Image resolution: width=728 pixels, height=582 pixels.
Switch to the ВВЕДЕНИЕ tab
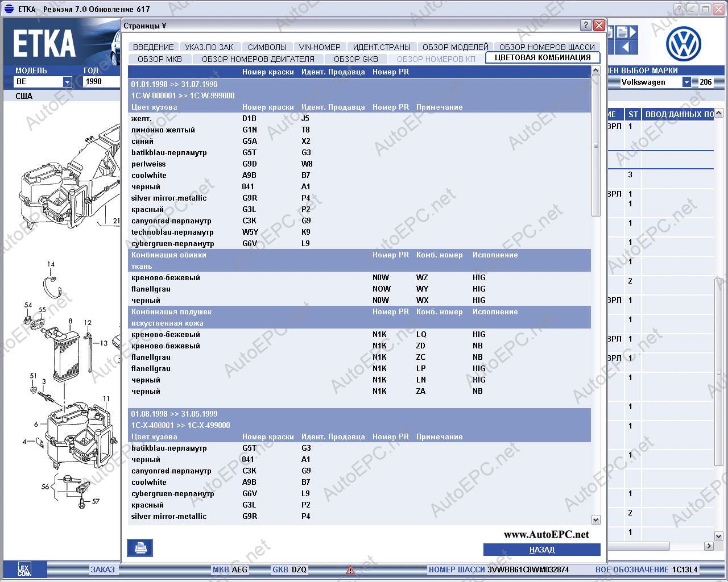[154, 47]
